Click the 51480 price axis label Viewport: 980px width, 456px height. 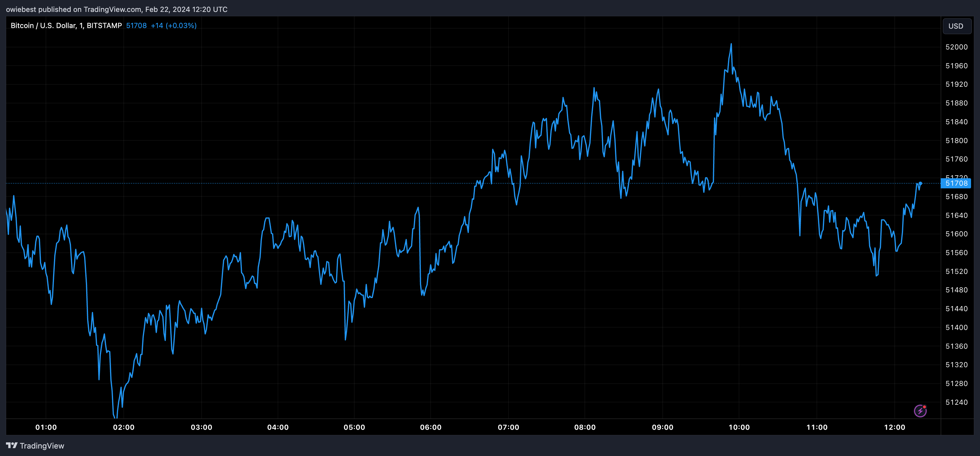pos(956,290)
